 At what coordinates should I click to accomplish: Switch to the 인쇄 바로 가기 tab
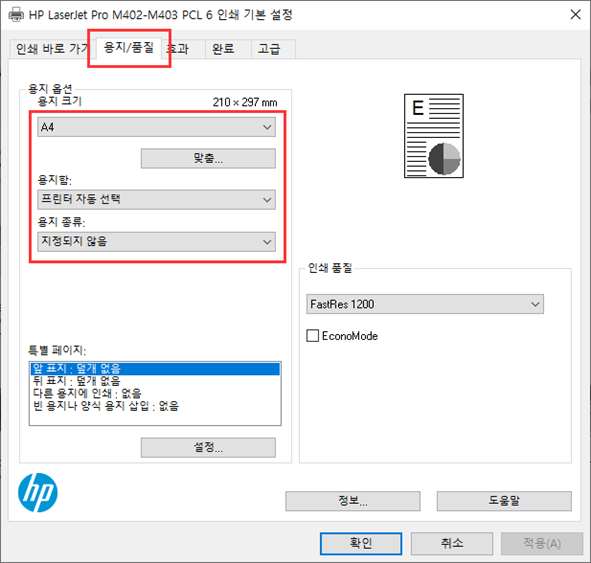51,49
